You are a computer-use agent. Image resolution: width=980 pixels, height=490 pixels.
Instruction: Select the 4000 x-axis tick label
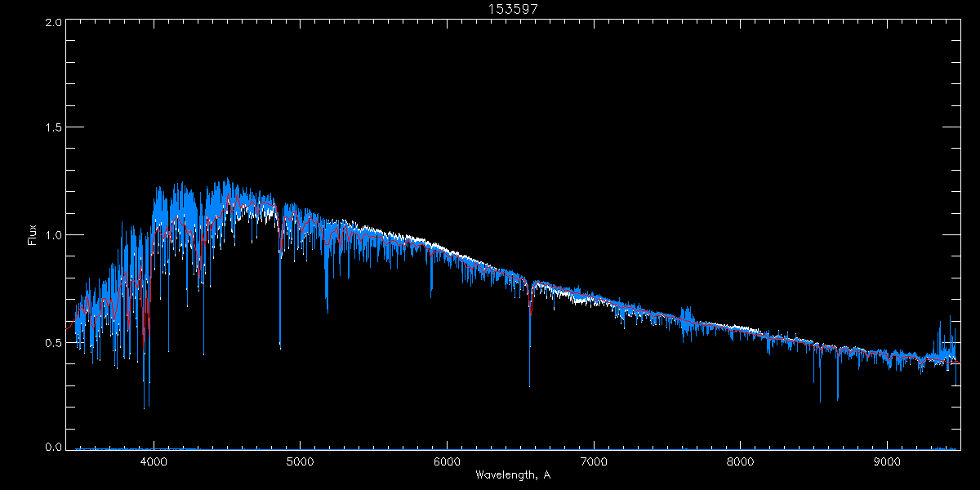pos(154,461)
